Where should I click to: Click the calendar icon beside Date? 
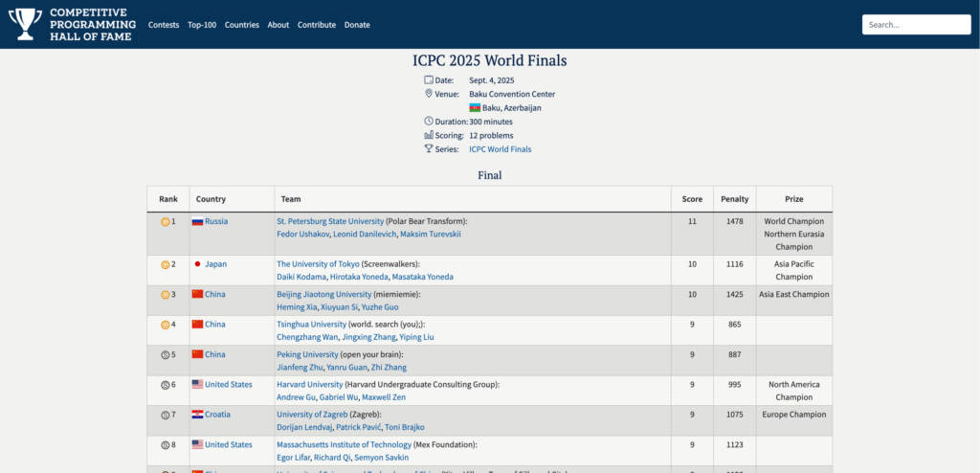click(x=429, y=79)
